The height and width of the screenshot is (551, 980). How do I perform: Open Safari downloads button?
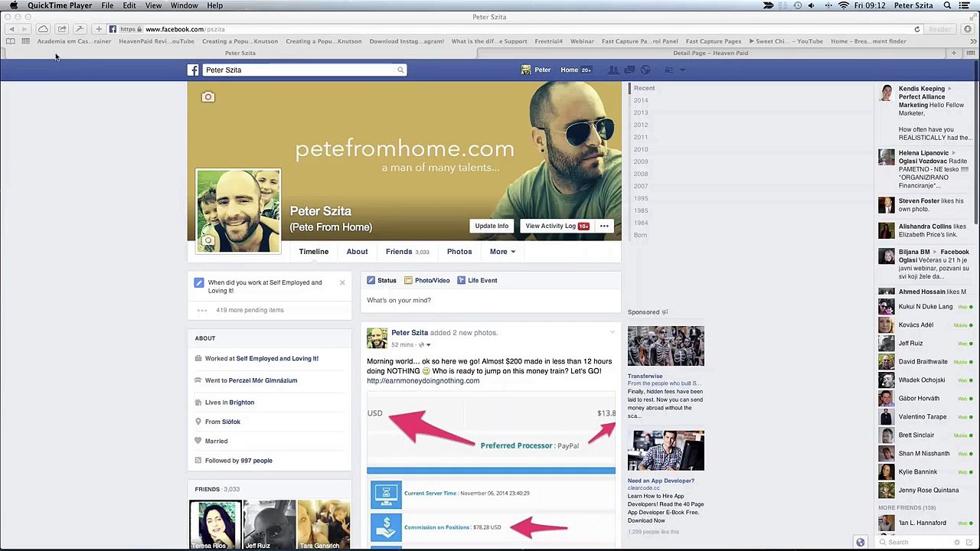click(968, 29)
